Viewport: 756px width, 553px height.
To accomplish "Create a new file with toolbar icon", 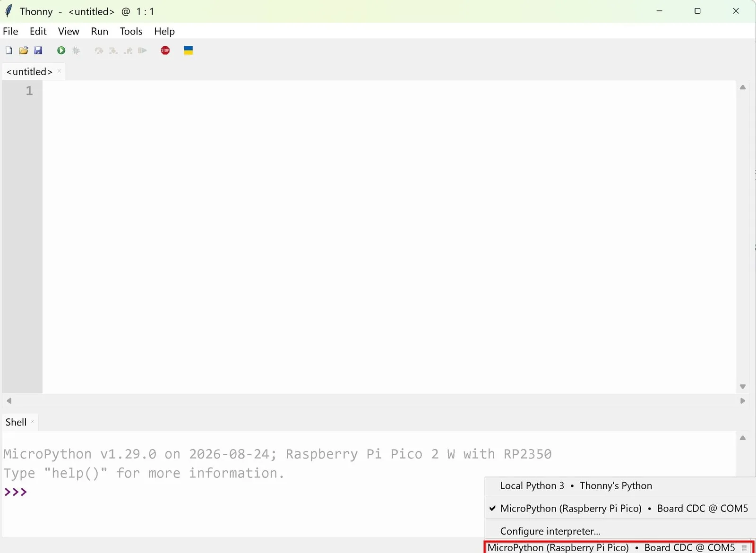I will [x=9, y=51].
